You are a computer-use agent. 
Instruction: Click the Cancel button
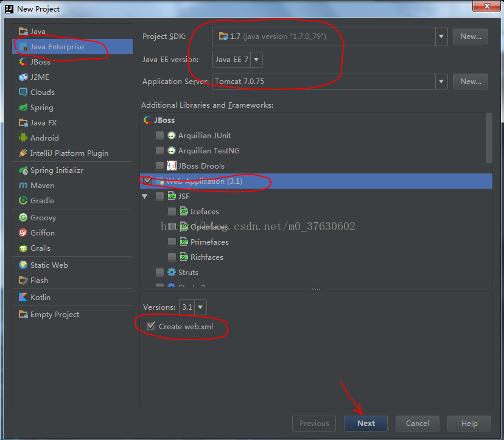(x=417, y=424)
